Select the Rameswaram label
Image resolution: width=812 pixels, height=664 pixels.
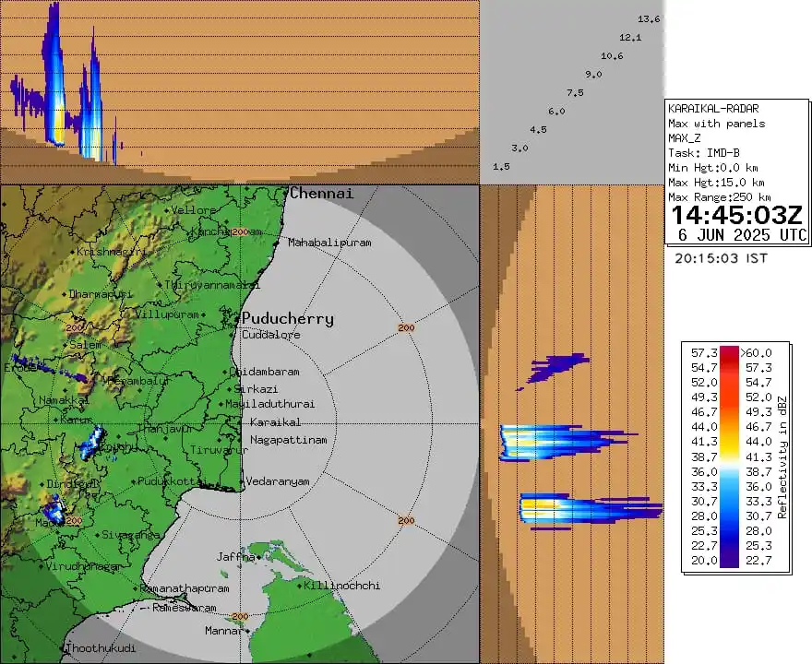coord(185,608)
